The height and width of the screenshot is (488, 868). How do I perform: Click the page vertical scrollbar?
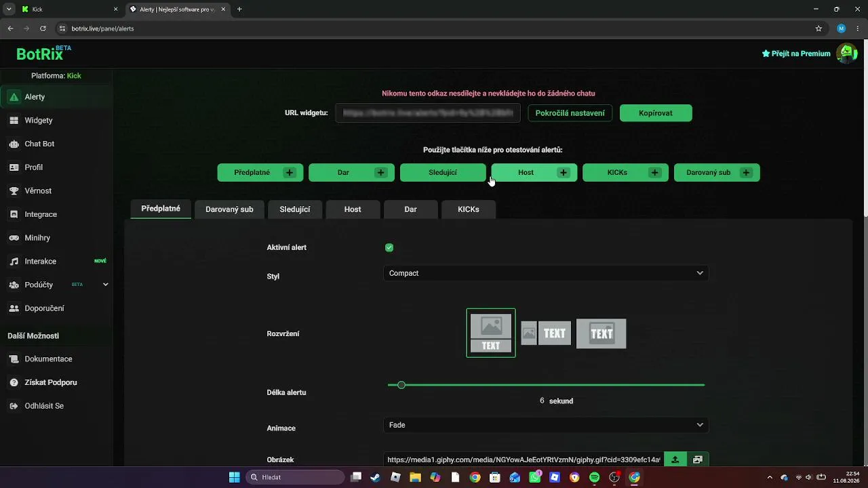[x=865, y=129]
